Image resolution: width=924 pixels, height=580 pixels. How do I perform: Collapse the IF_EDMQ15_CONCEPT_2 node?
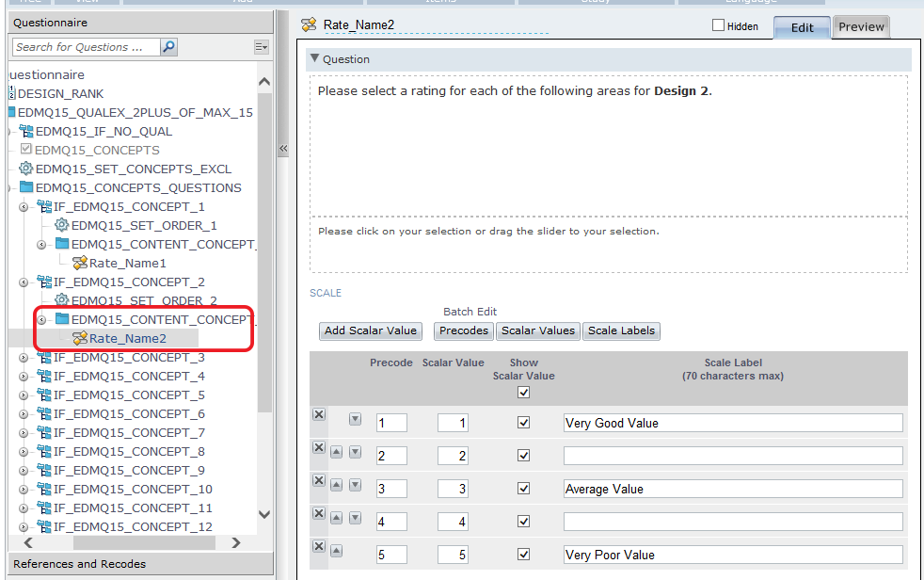coord(24,282)
